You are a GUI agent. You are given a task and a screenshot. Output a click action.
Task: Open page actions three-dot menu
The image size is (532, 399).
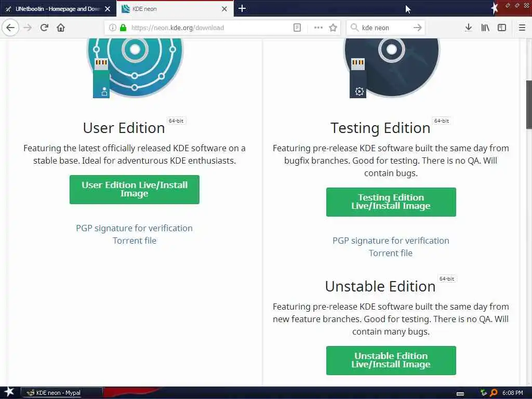318,28
